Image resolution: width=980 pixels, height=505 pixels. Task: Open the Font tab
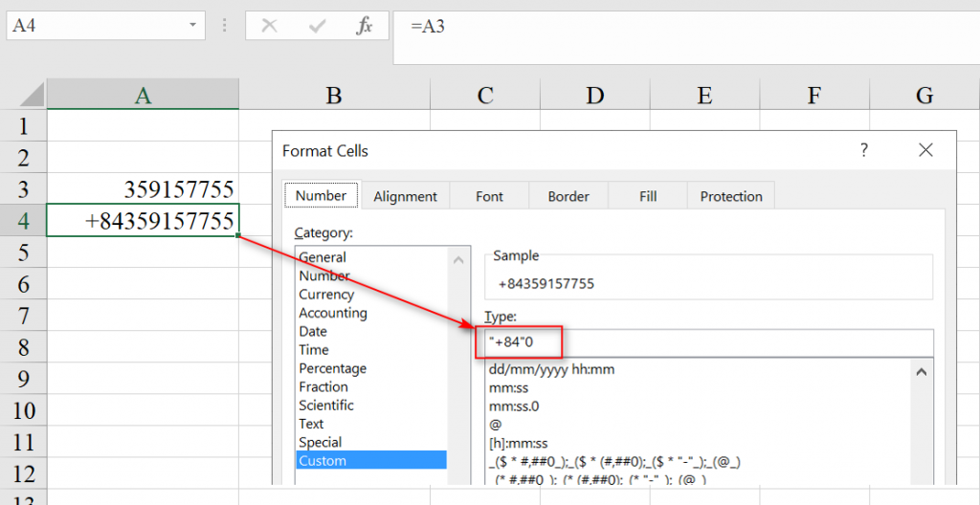489,196
